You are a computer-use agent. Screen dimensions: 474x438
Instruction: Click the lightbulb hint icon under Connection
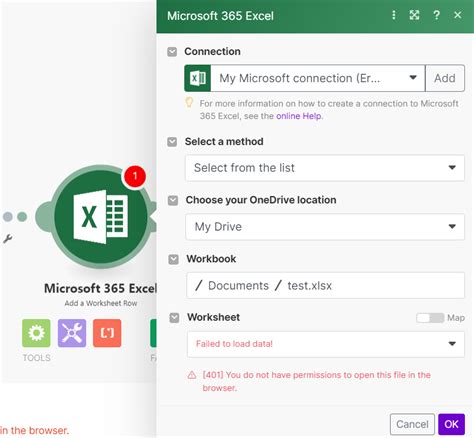pyautogui.click(x=189, y=102)
